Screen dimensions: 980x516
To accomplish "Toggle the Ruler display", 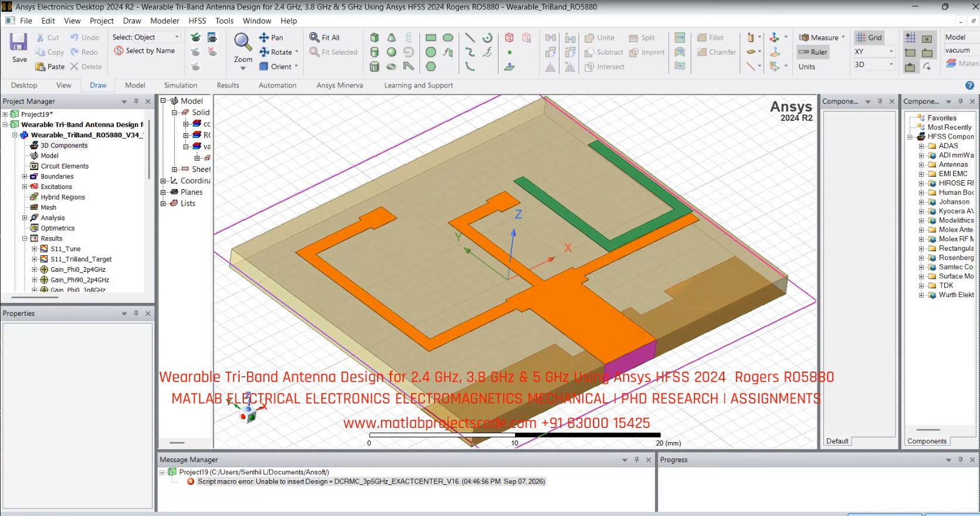I will pos(812,52).
